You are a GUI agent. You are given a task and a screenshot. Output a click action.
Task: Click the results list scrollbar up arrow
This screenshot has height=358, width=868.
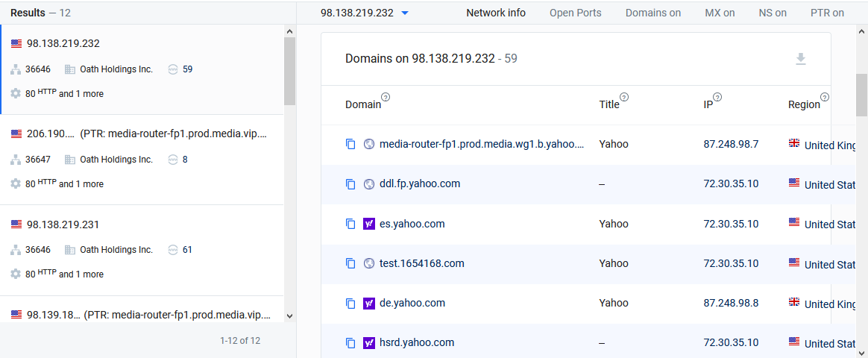point(289,31)
